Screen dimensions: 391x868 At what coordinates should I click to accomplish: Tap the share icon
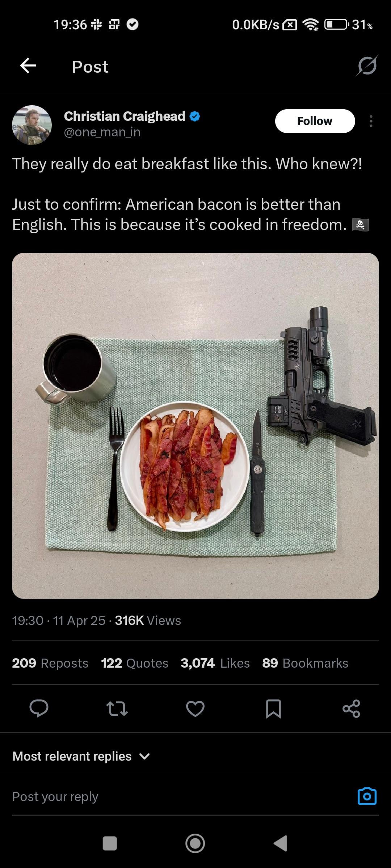[x=352, y=709]
